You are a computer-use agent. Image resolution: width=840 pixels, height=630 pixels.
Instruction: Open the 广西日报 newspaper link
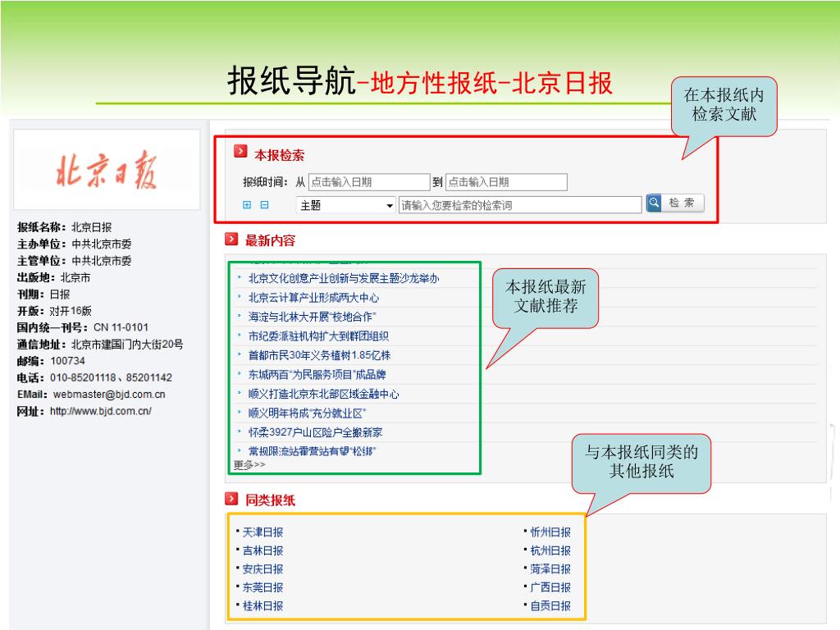coord(550,587)
